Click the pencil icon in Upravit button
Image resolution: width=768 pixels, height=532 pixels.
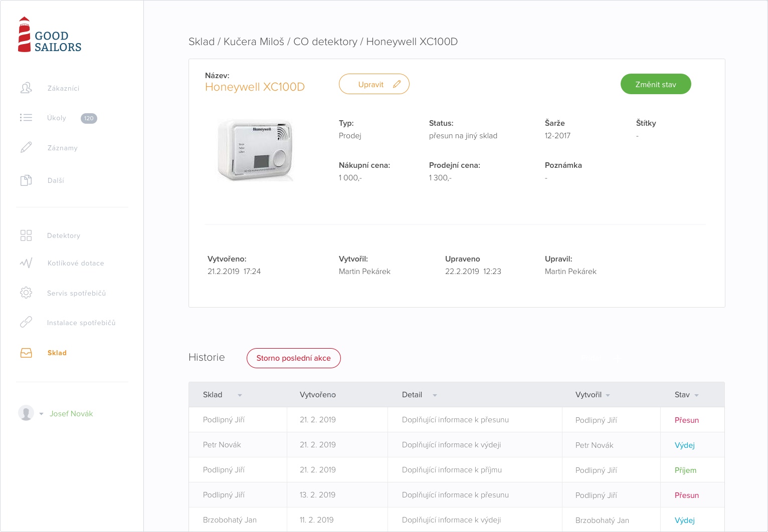click(397, 84)
